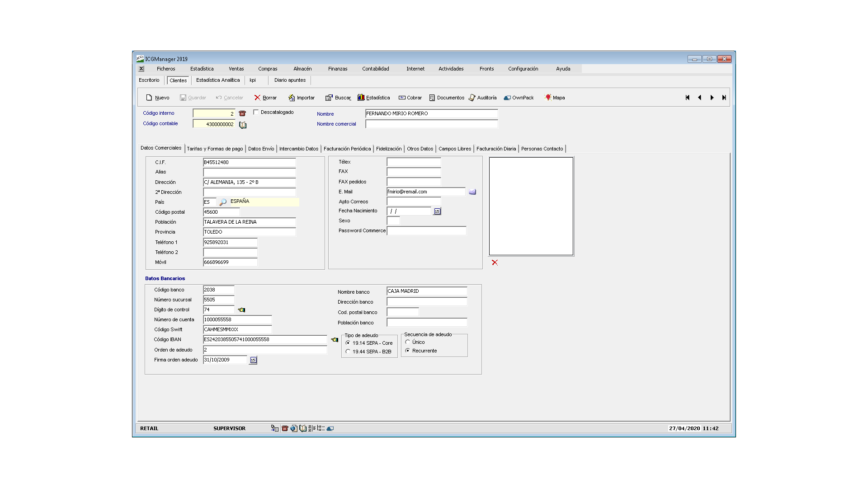Viewport: 868px width, 488px height.
Task: Open the Ficheros menu
Action: tap(166, 69)
